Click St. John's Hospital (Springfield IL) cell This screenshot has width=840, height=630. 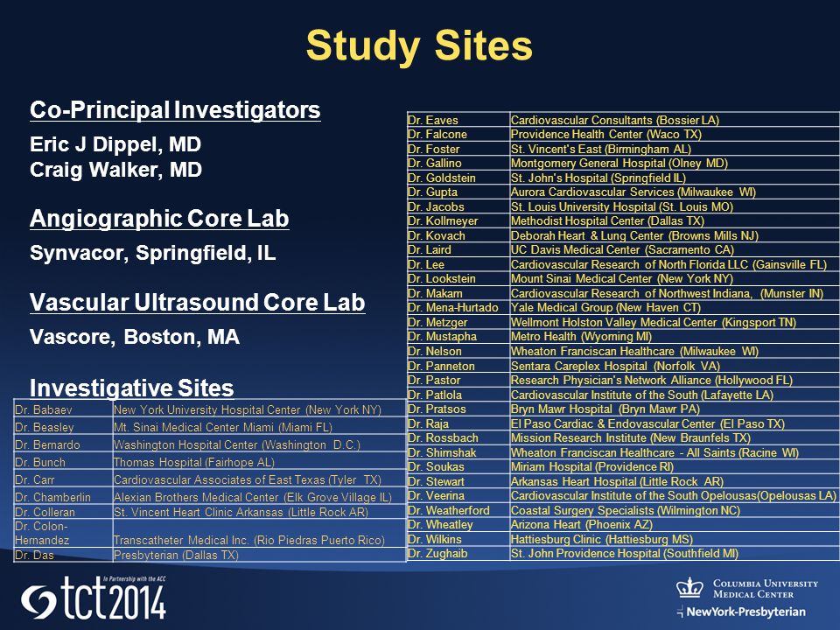pyautogui.click(x=675, y=178)
